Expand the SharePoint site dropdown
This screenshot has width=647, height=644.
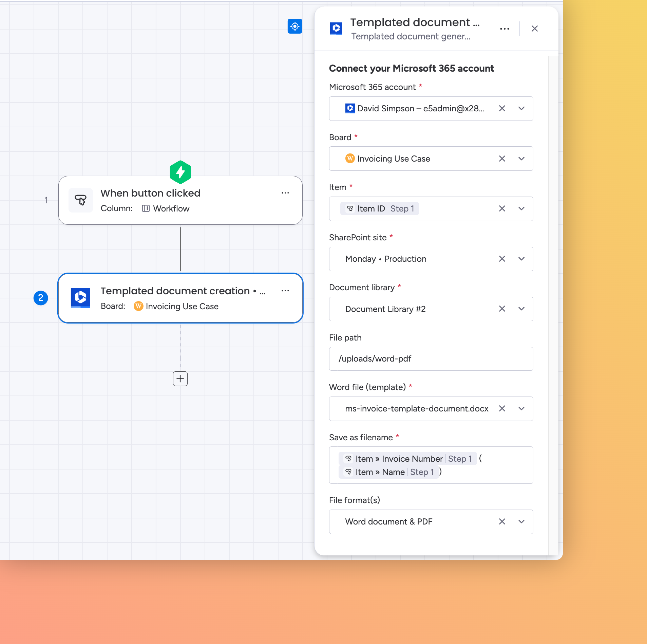[x=521, y=259]
